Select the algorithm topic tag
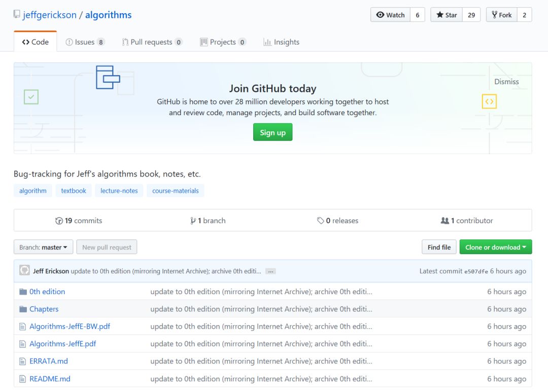The width and height of the screenshot is (548, 392). click(x=33, y=190)
